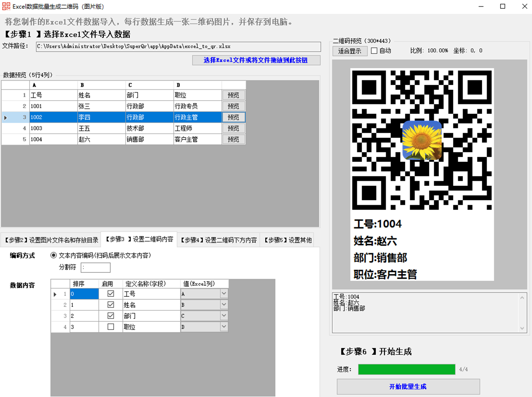
Task: Uncheck the 姓名 field enable checkbox
Action: coord(111,305)
